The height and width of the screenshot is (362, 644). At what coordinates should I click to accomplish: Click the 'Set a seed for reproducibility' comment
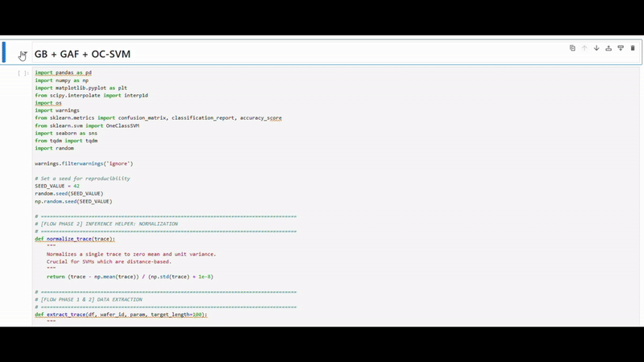[83, 179]
